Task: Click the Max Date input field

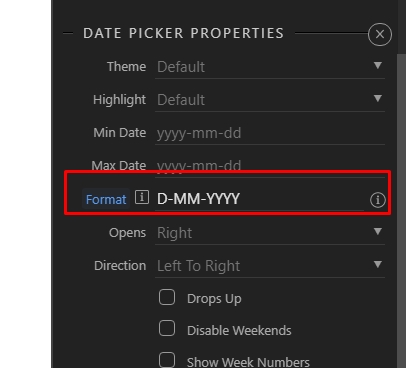Action: (x=270, y=166)
